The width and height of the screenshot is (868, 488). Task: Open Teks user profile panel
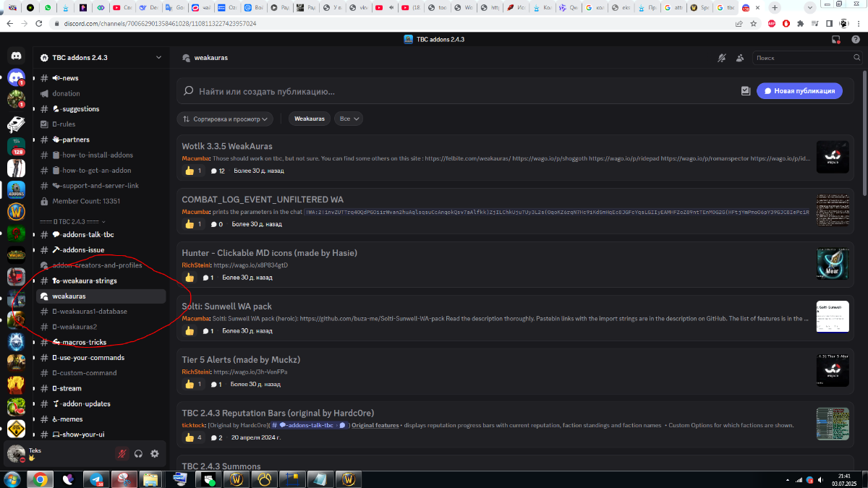[58, 453]
